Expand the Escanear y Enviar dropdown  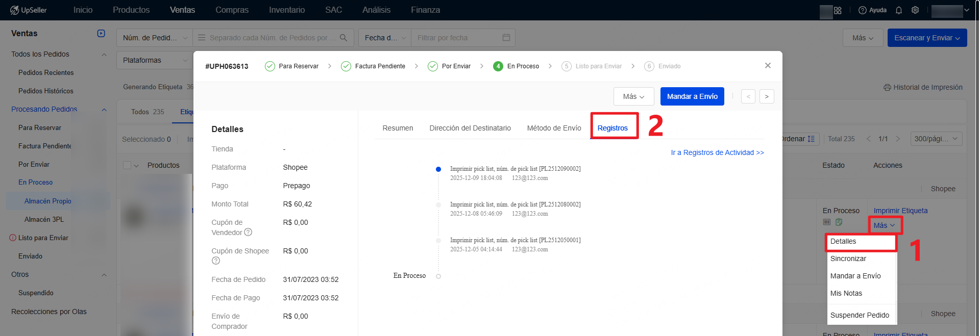[x=927, y=38]
